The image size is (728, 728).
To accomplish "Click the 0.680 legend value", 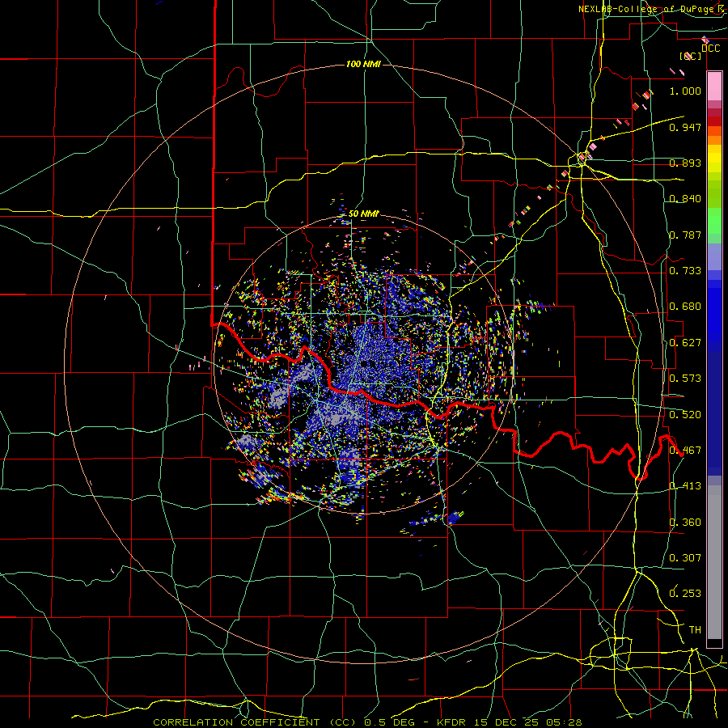I will click(685, 307).
